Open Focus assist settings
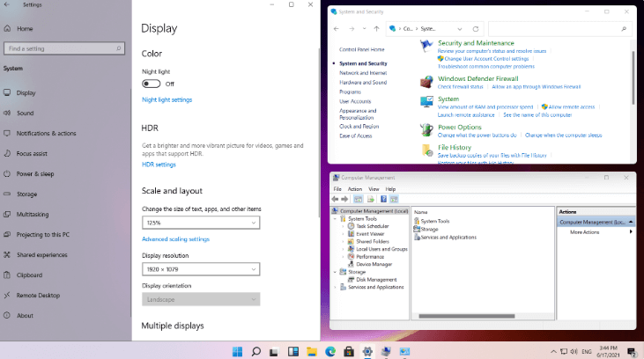Screen dimensions: 644x359 pyautogui.click(x=32, y=153)
